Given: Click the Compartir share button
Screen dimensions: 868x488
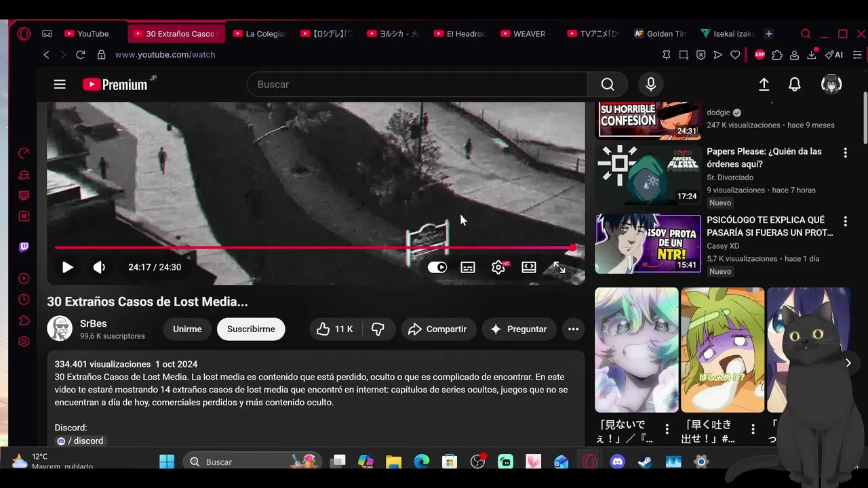Looking at the screenshot, I should [x=439, y=329].
